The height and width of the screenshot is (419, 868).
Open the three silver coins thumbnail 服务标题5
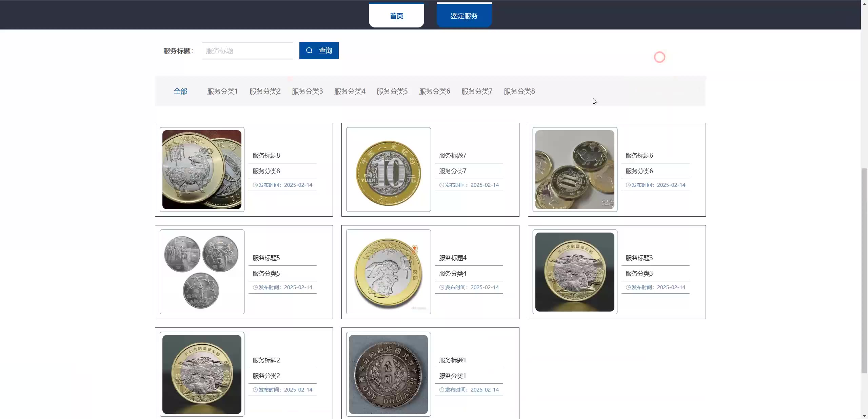pos(202,272)
